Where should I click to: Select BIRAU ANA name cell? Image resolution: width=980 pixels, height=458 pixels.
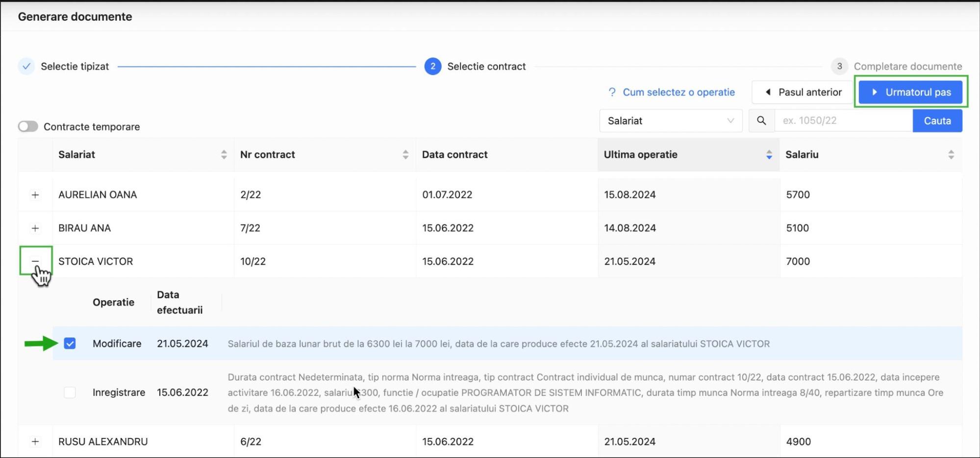(84, 228)
